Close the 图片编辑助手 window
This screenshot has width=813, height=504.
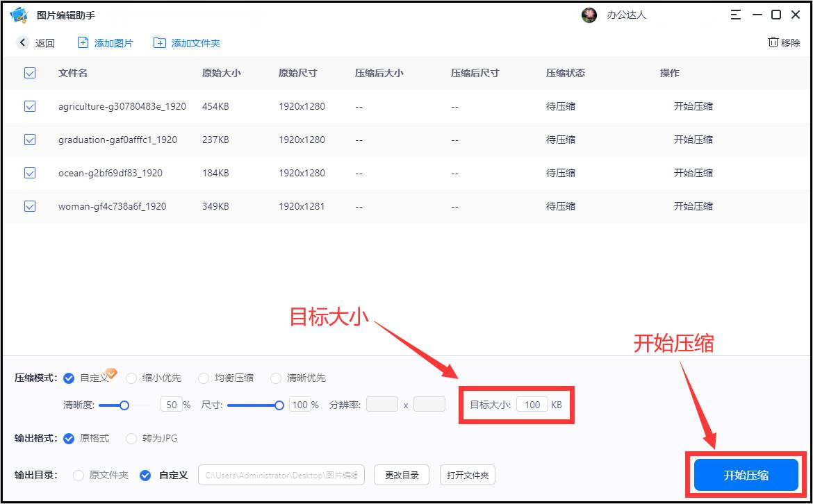[x=796, y=15]
